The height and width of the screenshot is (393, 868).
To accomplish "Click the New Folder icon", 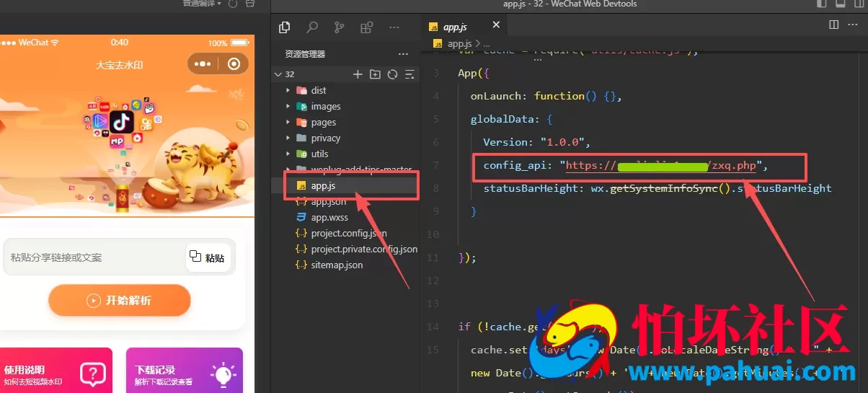I will (x=375, y=74).
